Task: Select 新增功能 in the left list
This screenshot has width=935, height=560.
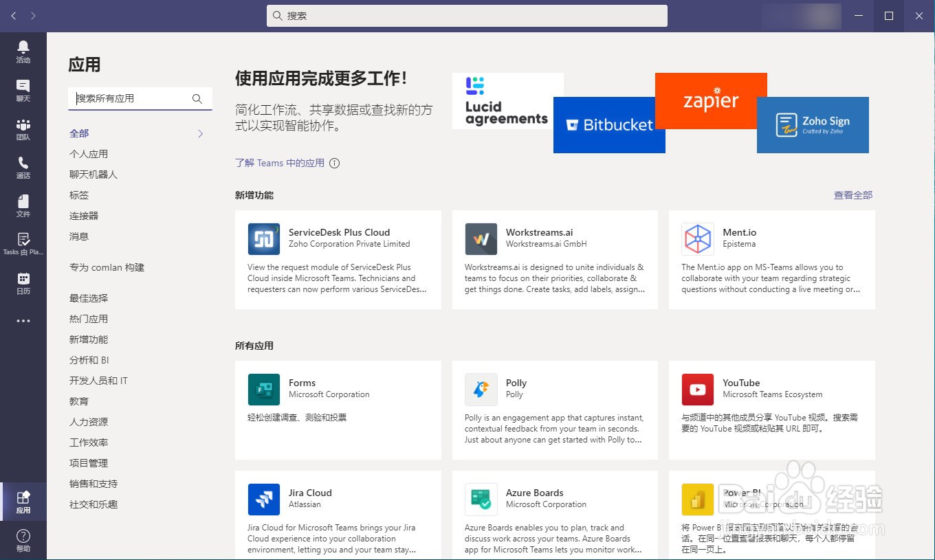Action: tap(89, 339)
